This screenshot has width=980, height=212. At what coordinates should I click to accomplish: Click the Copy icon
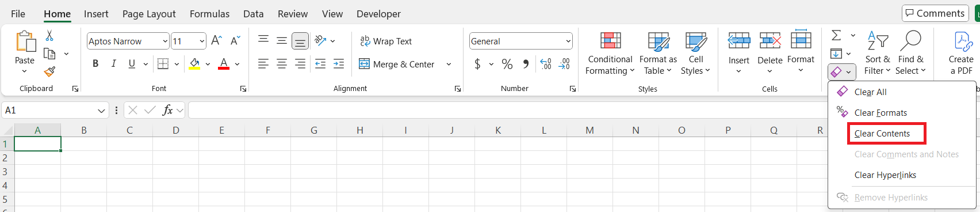click(x=49, y=54)
